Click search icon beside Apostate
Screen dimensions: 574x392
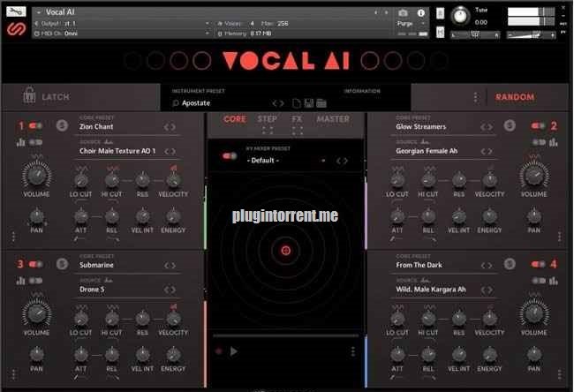(x=176, y=103)
